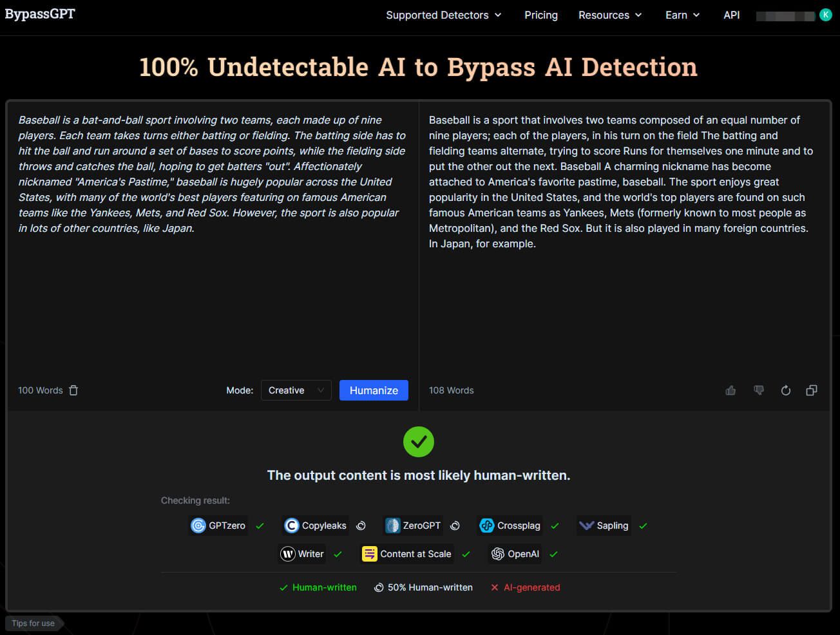Click the ZeroGPT detector badge

coord(413,526)
